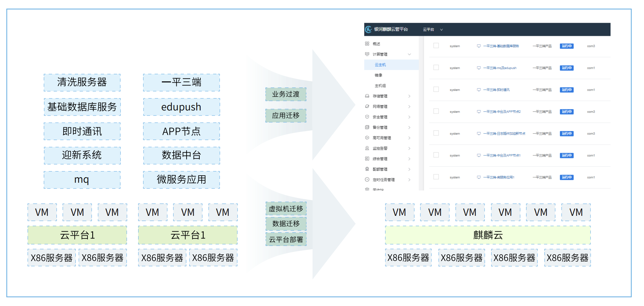Click the 清洗服务器 box in diagram
Image resolution: width=644 pixels, height=306 pixels.
(82, 82)
